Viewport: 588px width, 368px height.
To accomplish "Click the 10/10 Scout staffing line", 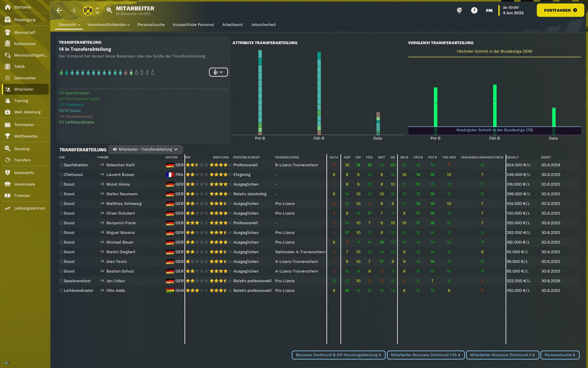I will (69, 111).
